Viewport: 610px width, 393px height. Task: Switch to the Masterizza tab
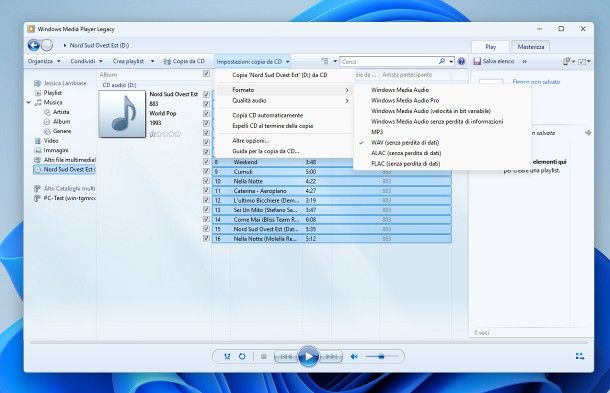pos(531,47)
